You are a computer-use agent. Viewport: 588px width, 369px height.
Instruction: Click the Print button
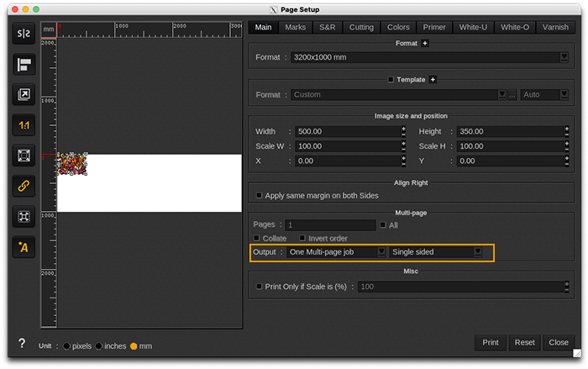(x=491, y=342)
